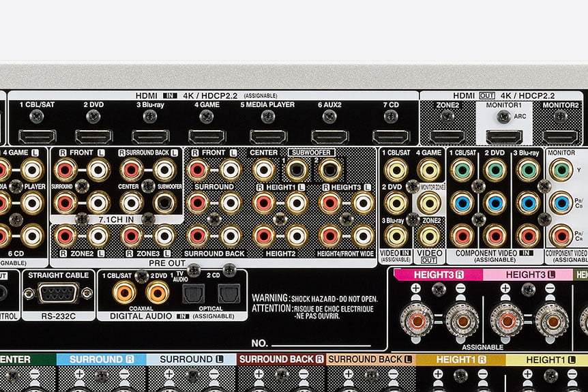588x392 pixels.
Task: Click the 'WARNING: SHOCK HAZARD-DO NOT OPEN.' text
Action: click(x=314, y=299)
